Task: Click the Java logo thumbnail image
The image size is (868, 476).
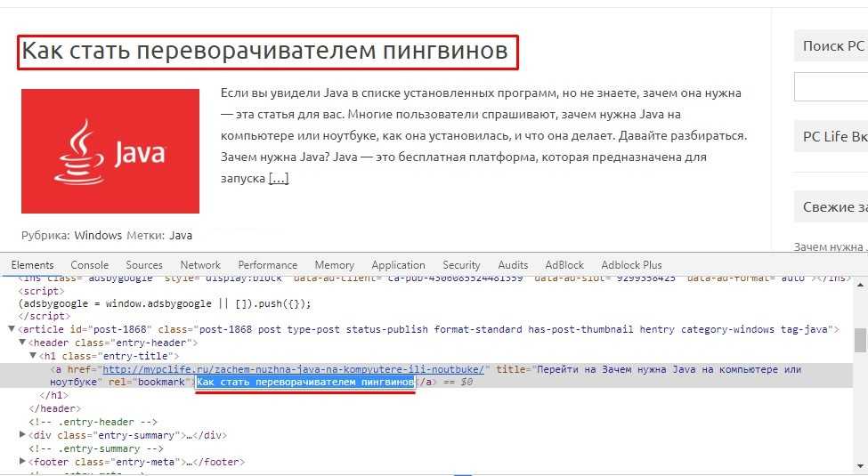Action: coord(110,151)
